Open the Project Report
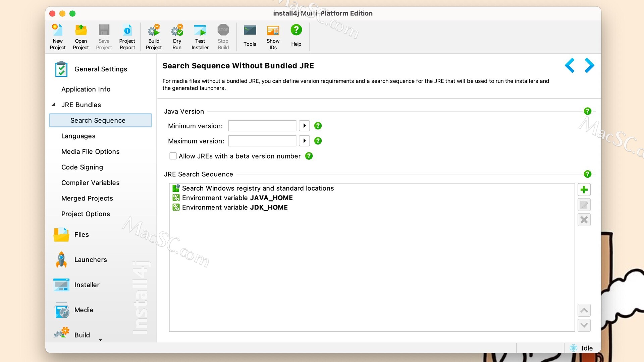 (x=127, y=36)
